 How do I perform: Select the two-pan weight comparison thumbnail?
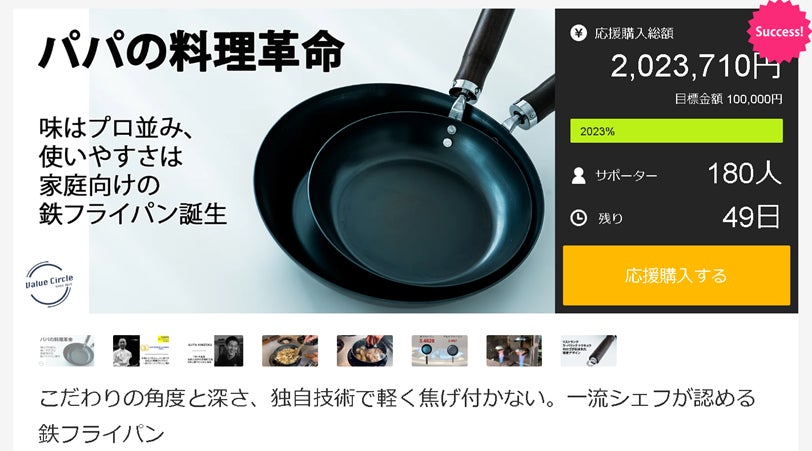coord(440,351)
